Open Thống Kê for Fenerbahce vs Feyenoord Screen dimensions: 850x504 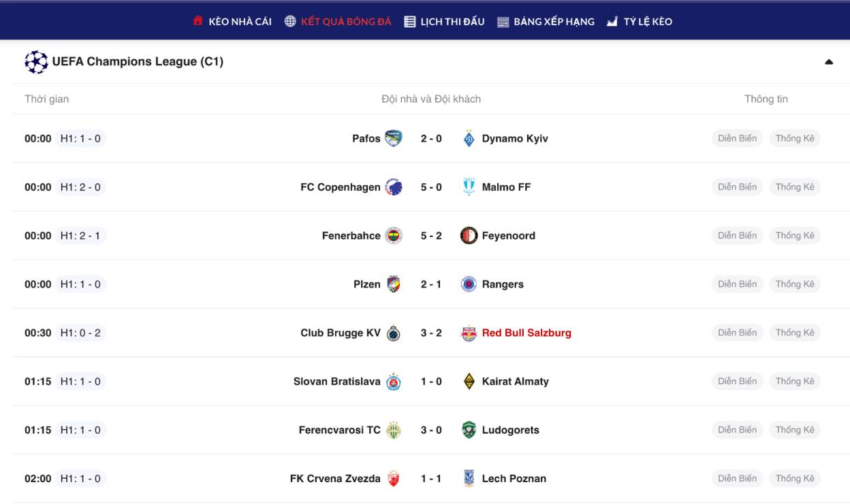pyautogui.click(x=795, y=236)
